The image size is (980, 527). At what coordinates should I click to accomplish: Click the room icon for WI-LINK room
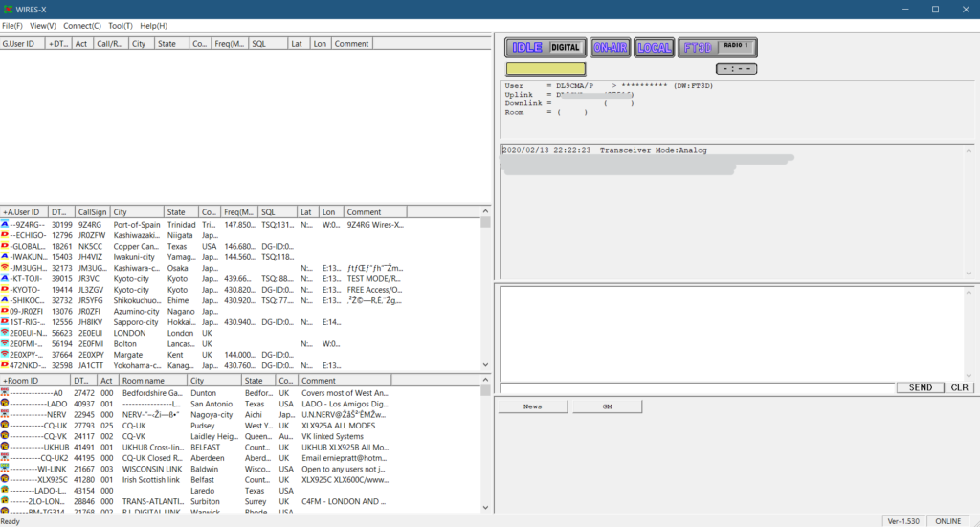tap(5, 469)
